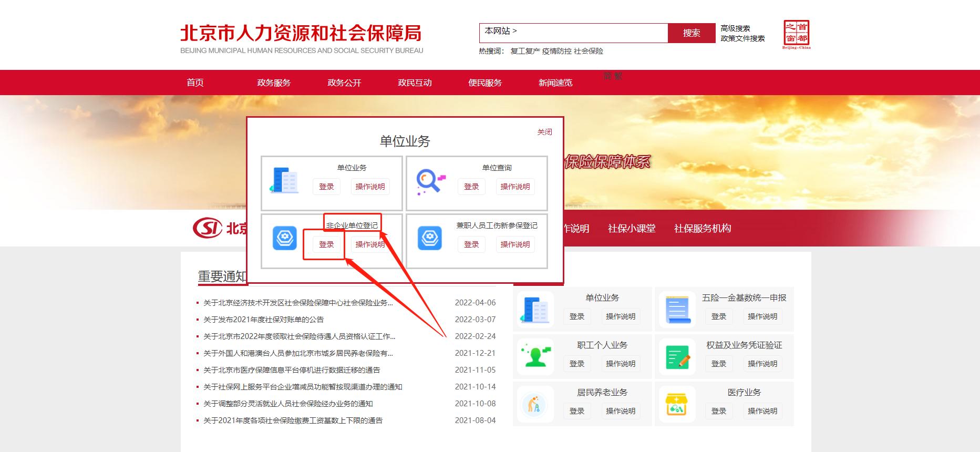The image size is (980, 452).
Task: Switch to the 社保服务机构 tab
Action: (x=703, y=228)
